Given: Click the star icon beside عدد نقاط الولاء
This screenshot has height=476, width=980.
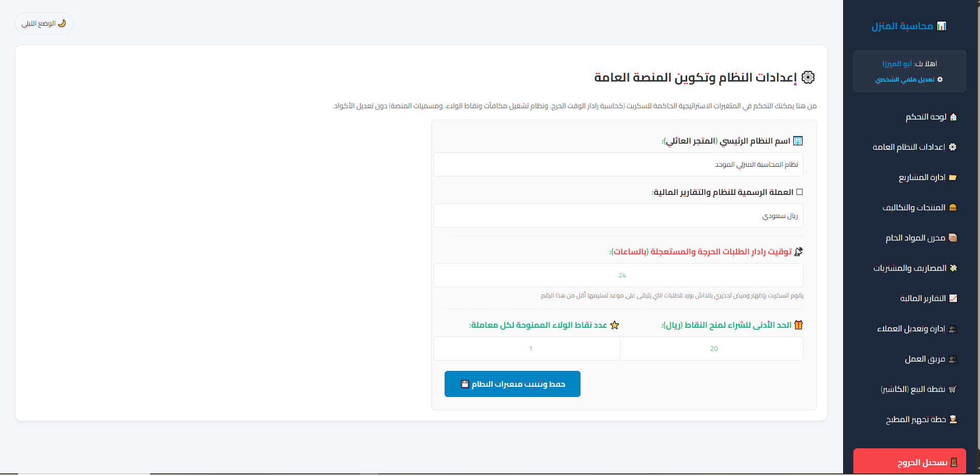Looking at the screenshot, I should (615, 325).
